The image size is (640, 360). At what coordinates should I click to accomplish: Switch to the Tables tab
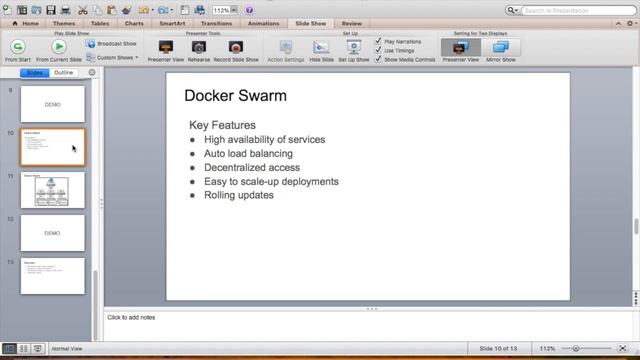[x=100, y=24]
